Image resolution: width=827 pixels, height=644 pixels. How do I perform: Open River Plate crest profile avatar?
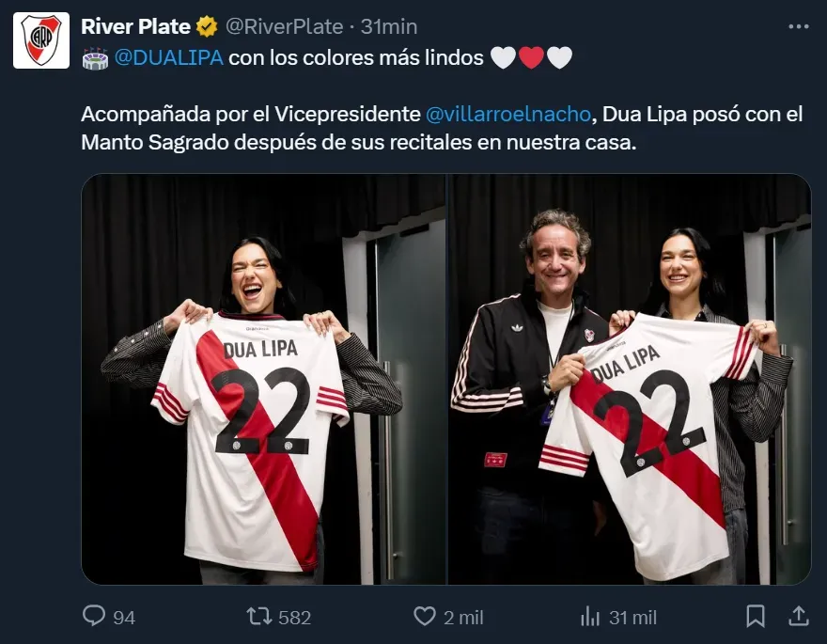point(41,40)
